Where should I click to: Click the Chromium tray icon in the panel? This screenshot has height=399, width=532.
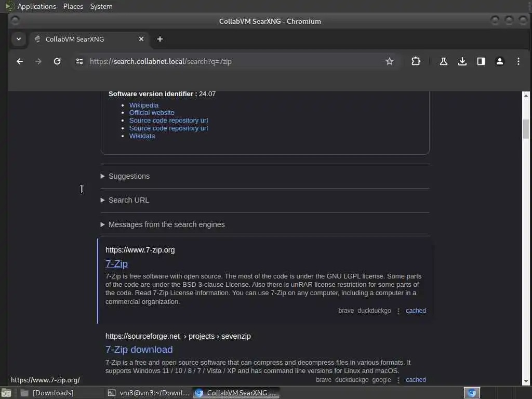(x=472, y=393)
